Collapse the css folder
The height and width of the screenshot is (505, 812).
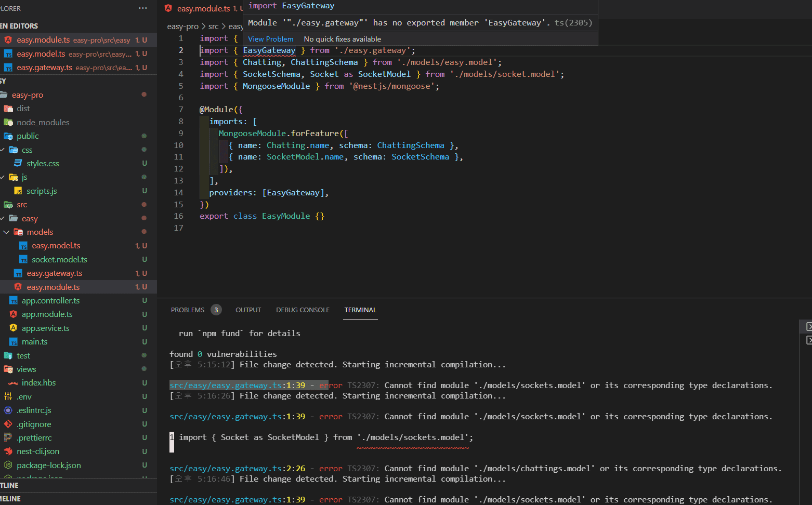coord(3,150)
